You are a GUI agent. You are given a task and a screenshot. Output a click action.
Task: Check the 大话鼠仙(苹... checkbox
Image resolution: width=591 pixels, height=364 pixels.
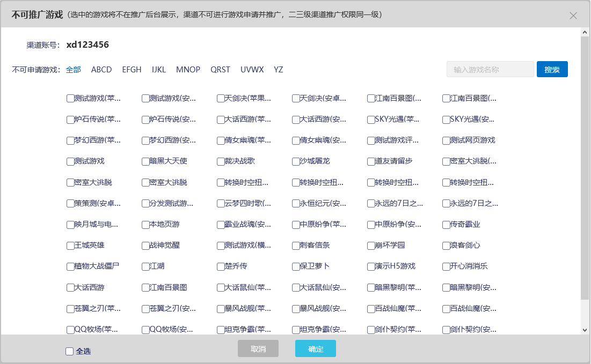pos(221,288)
